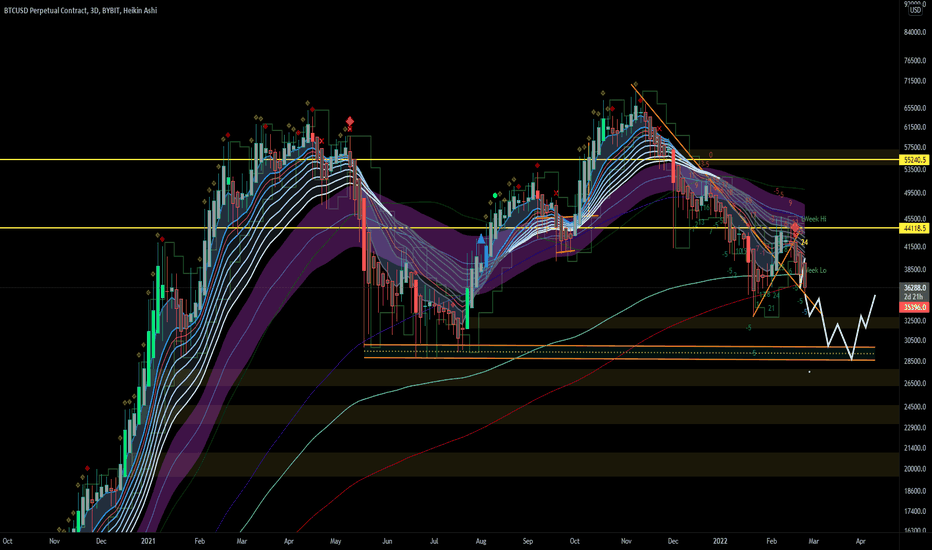
Task: Click the May label on time axis
Action: pos(335,541)
